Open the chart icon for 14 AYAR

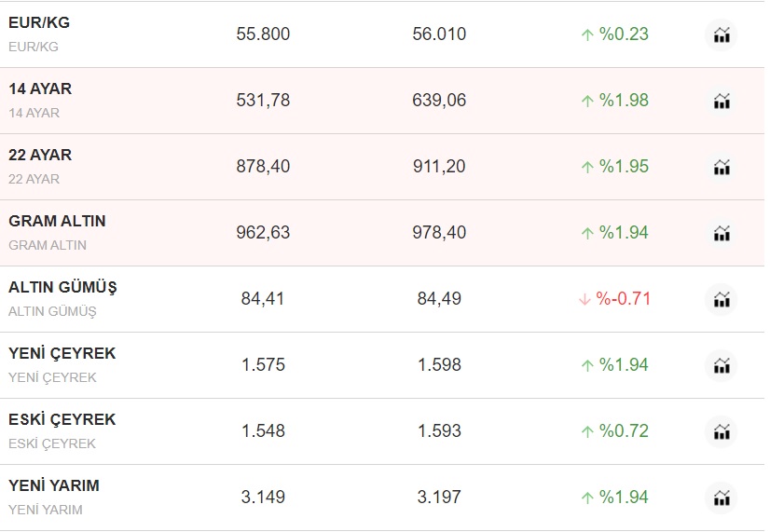point(721,102)
